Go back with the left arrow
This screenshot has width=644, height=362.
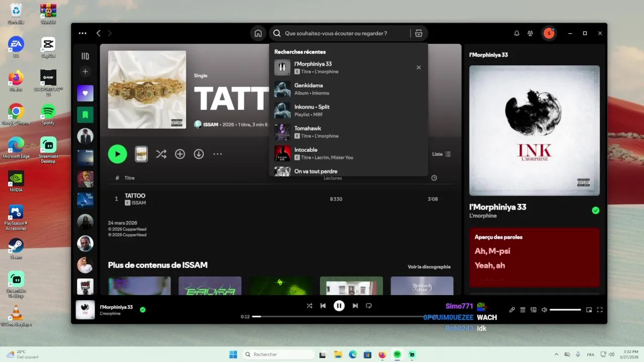pyautogui.click(x=99, y=33)
